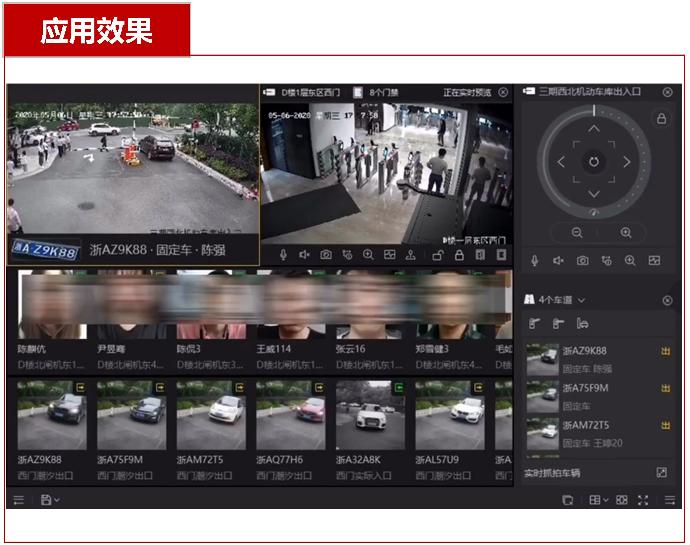Image resolution: width=690 pixels, height=545 pixels.
Task: Expand the 4个车道 lane dropdown
Action: click(x=581, y=300)
